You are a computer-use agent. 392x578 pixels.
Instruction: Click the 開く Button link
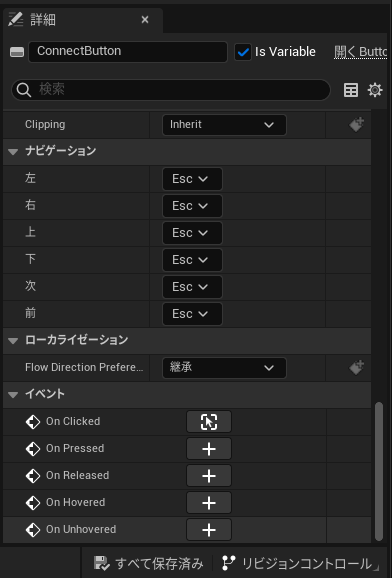pos(361,52)
